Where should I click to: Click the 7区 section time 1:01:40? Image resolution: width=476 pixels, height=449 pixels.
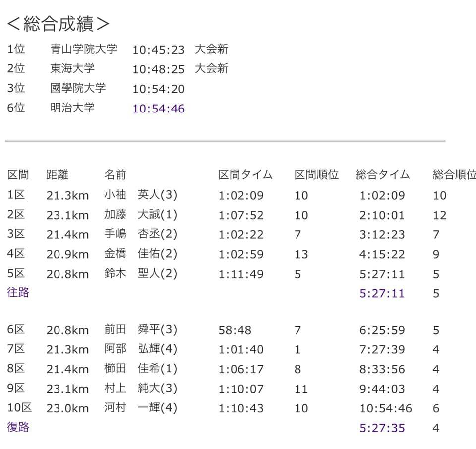tap(241, 350)
